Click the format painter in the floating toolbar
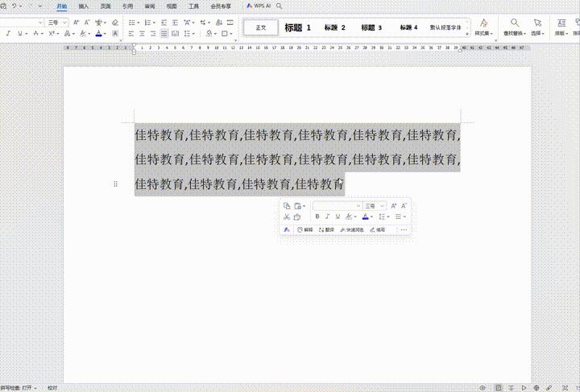Screen dimensions: 580x392 (x=297, y=217)
